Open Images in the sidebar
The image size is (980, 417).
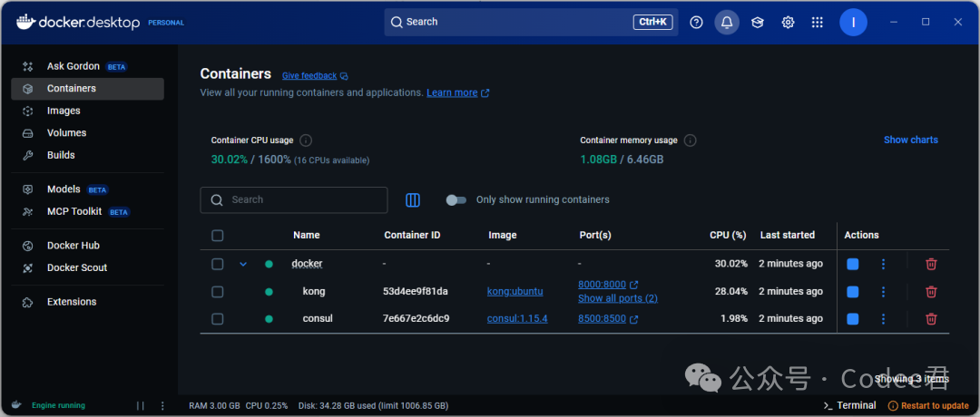pos(87,111)
